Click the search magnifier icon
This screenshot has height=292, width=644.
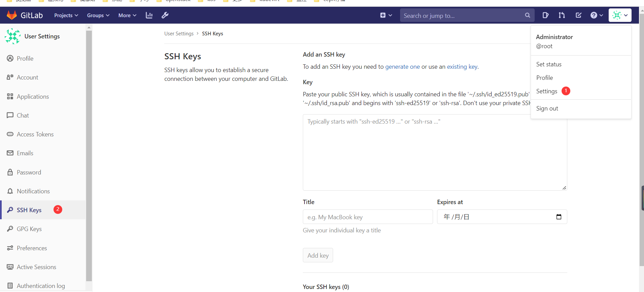pos(527,15)
